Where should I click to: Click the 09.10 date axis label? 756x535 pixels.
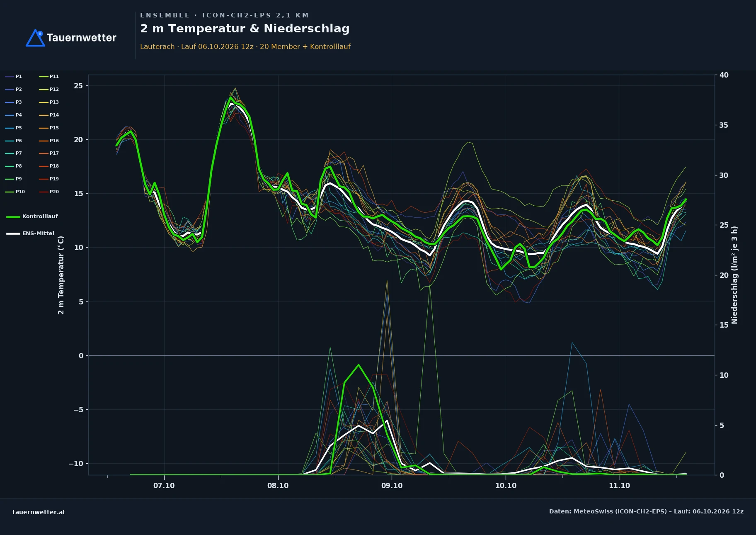392,486
